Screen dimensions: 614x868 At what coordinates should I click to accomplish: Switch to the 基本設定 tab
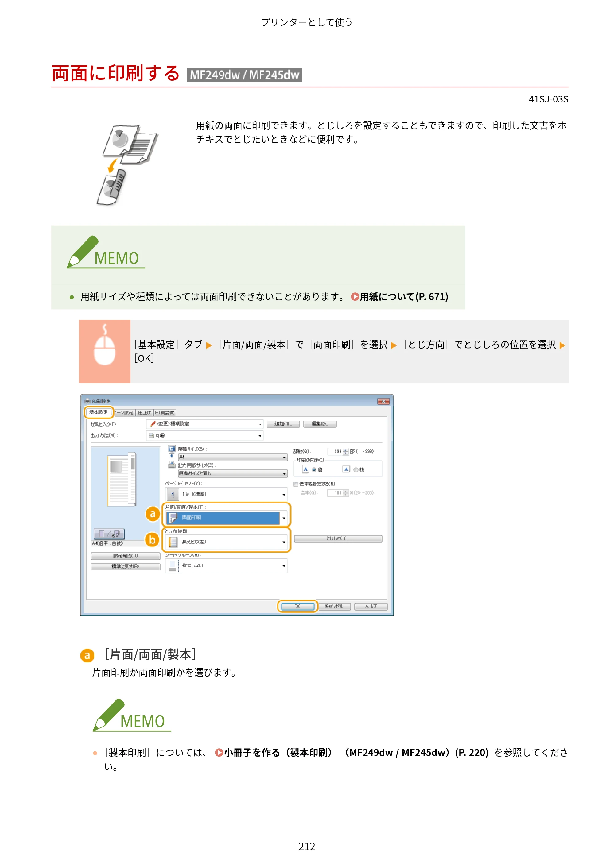point(98,412)
